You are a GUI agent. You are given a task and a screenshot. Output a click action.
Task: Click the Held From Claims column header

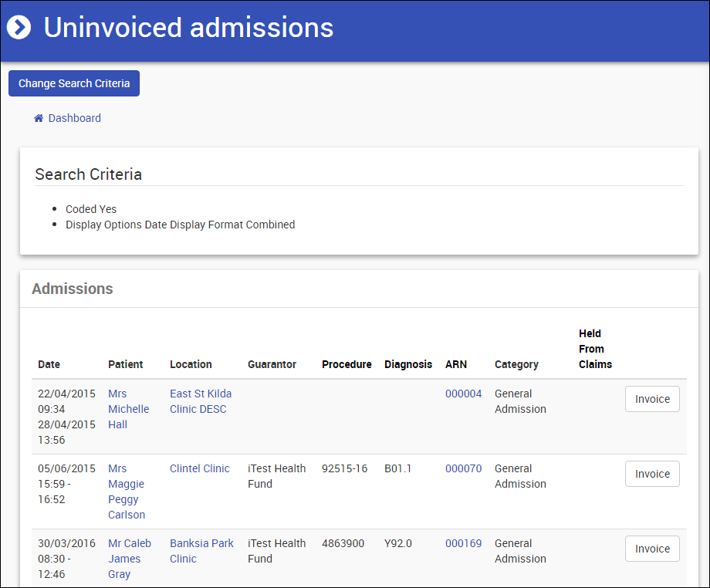pyautogui.click(x=595, y=349)
